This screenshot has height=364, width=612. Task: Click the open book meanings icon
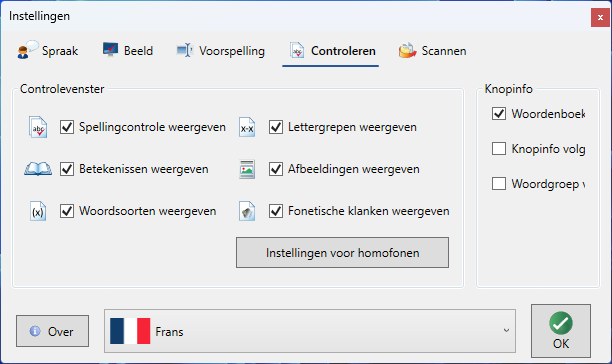(x=38, y=169)
